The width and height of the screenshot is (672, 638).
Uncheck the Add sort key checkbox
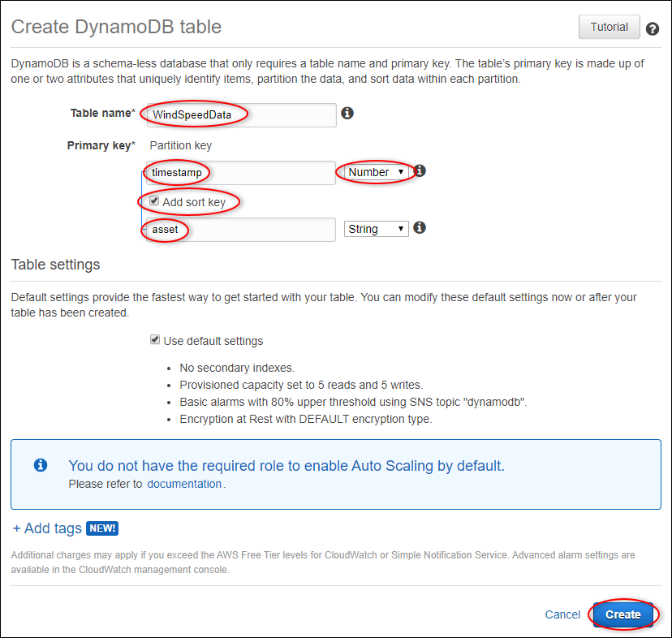click(x=154, y=200)
